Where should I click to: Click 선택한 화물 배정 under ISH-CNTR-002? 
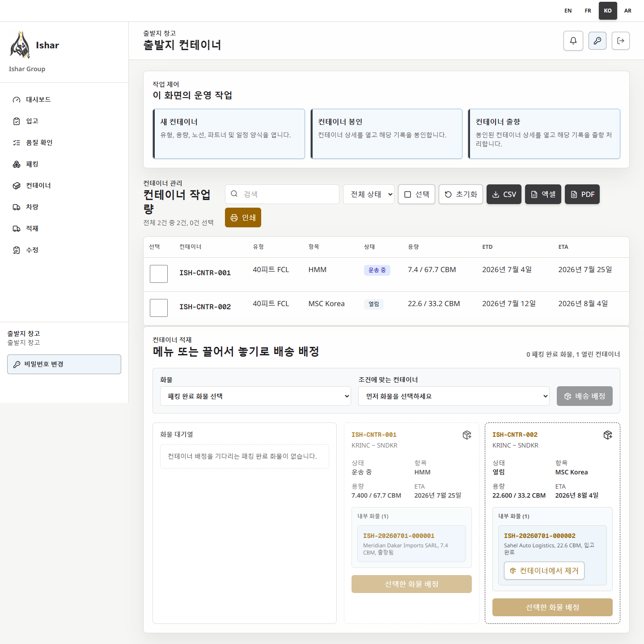[x=552, y=607]
